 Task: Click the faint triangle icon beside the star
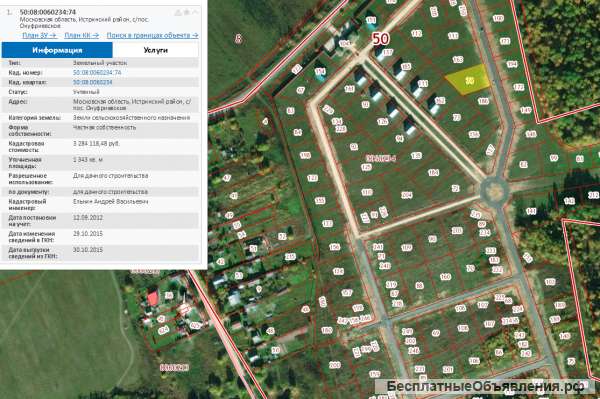tap(178, 13)
